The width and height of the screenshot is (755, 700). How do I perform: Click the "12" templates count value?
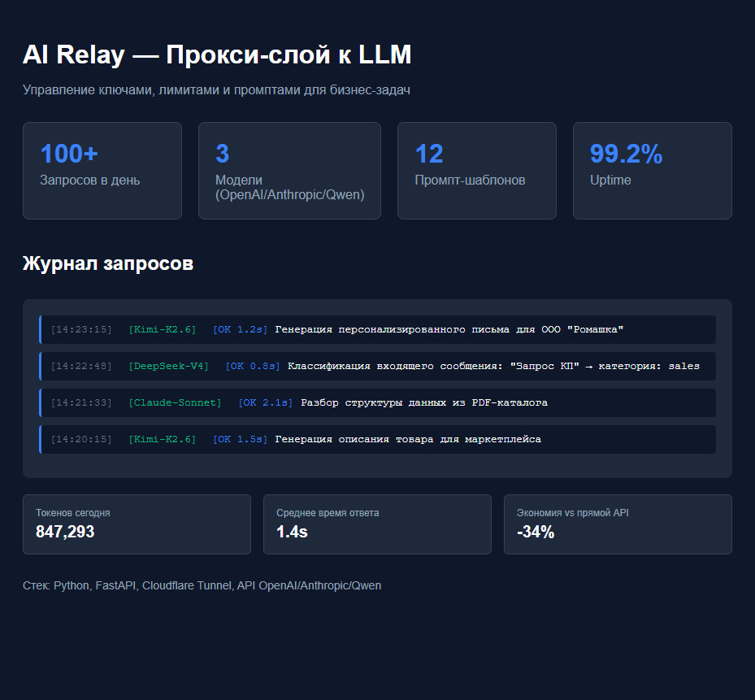point(429,154)
